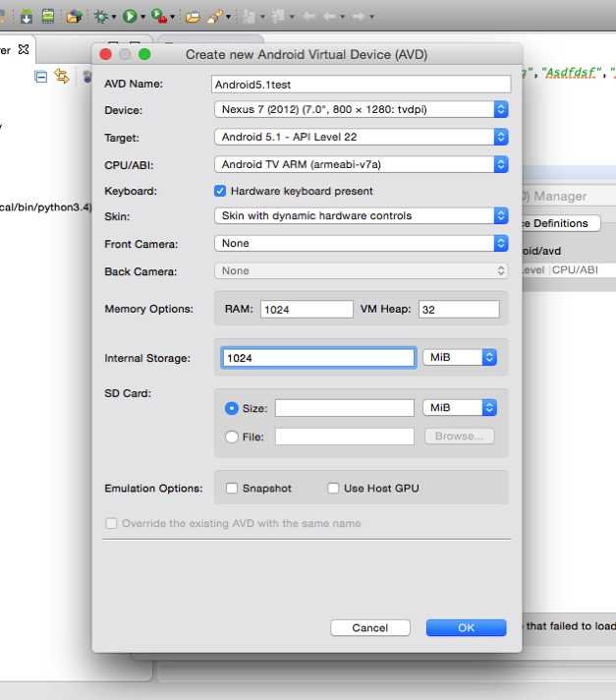
Task: Open the Skin dropdown
Action: (x=361, y=215)
